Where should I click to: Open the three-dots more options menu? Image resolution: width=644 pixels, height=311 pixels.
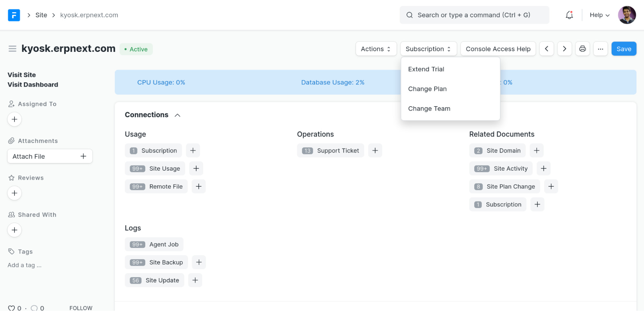pyautogui.click(x=600, y=49)
